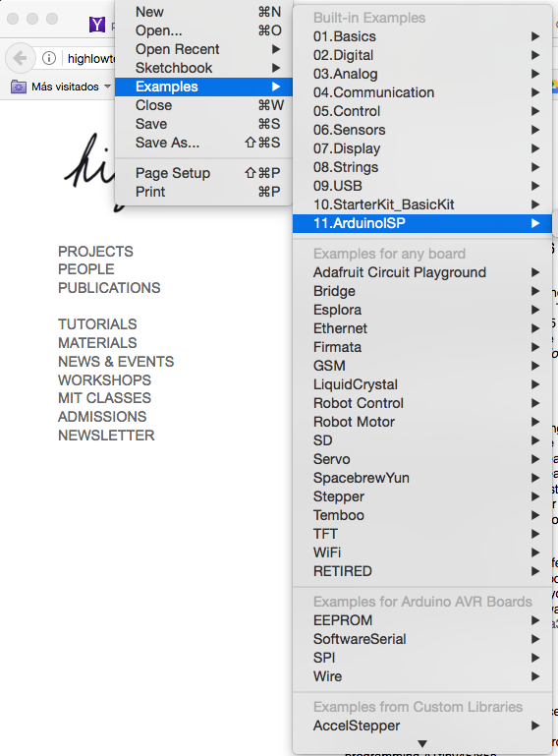Open the PEOPLE page link

click(x=86, y=269)
